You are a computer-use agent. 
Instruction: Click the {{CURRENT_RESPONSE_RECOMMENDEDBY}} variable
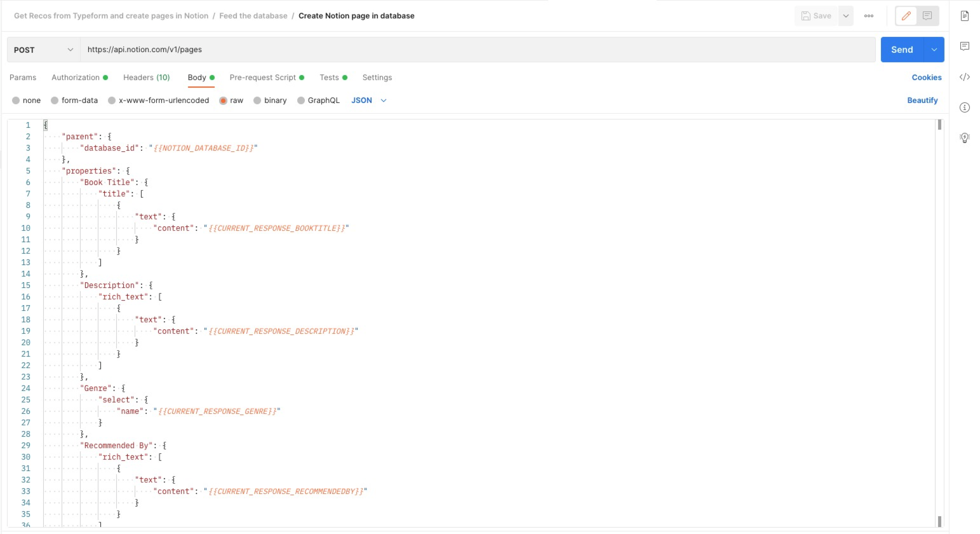point(285,491)
